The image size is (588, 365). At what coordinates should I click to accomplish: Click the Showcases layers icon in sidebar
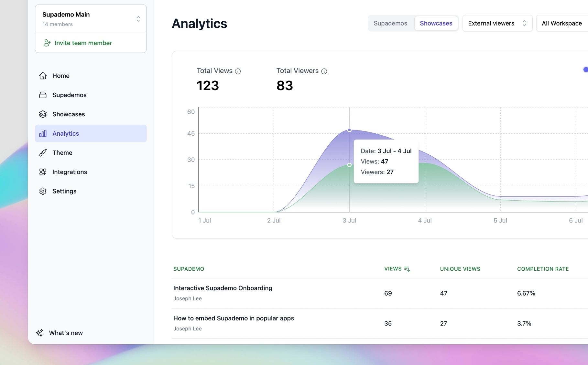(x=43, y=114)
